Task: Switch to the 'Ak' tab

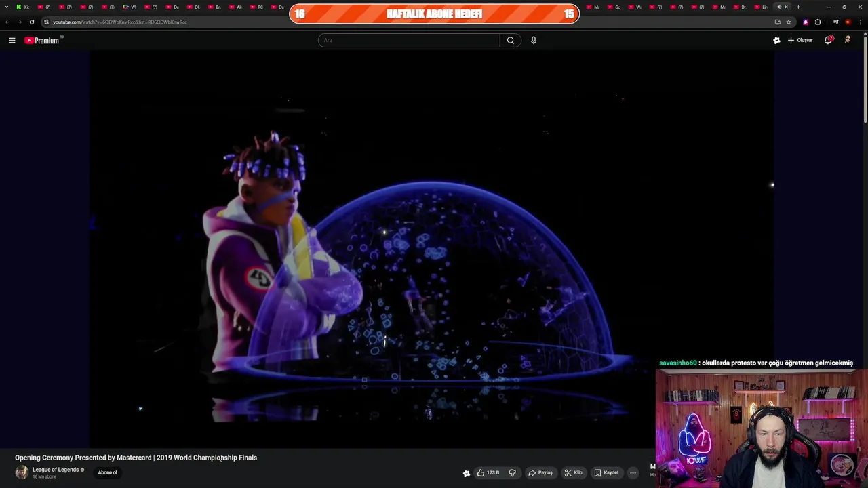Action: [236, 7]
